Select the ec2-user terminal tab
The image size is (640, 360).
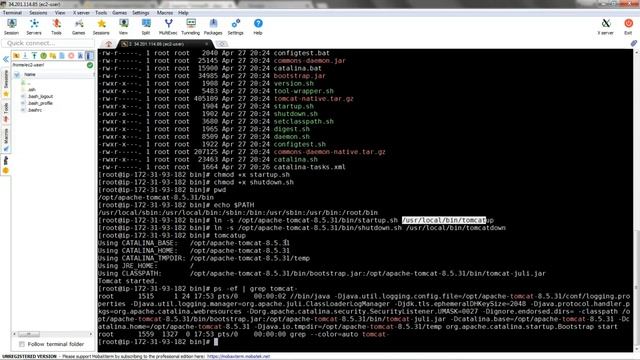(x=163, y=44)
